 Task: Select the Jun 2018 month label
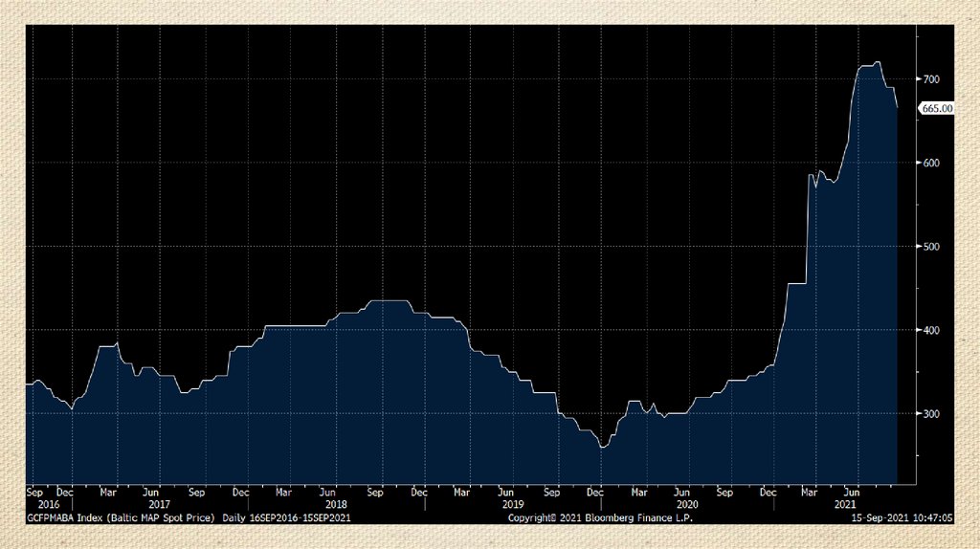327,493
